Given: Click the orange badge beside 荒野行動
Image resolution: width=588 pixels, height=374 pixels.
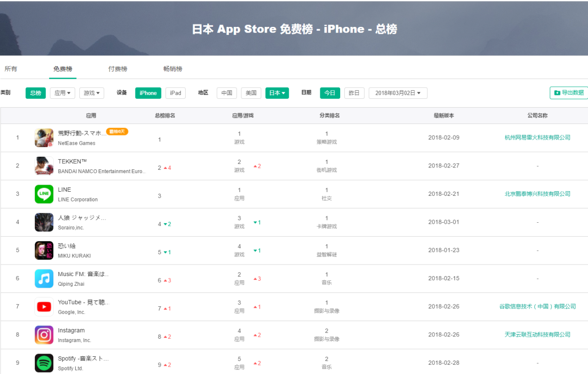Looking at the screenshot, I should click(x=117, y=132).
